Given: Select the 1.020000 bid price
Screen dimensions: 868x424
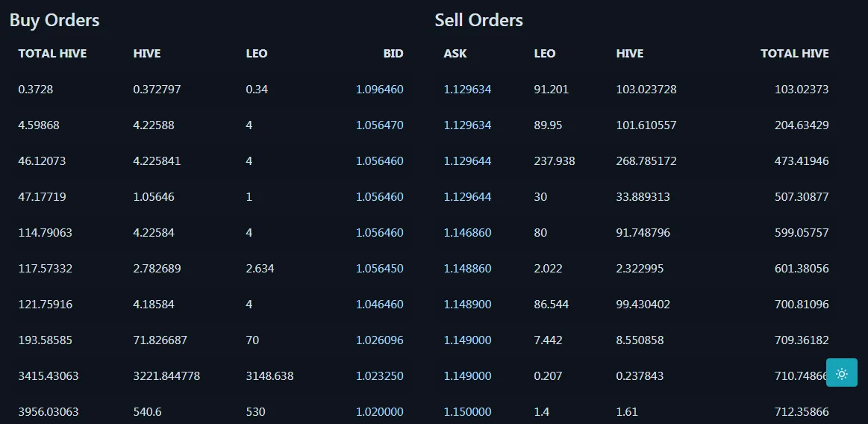Looking at the screenshot, I should [380, 412].
